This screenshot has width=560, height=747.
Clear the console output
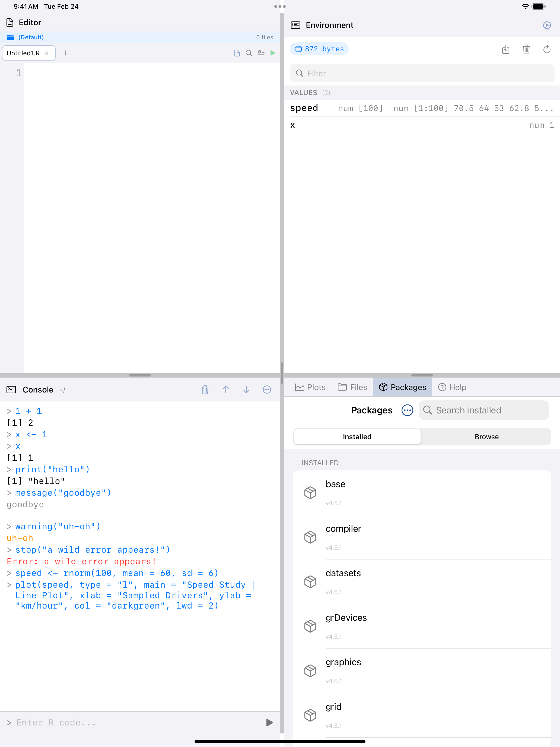pos(205,390)
